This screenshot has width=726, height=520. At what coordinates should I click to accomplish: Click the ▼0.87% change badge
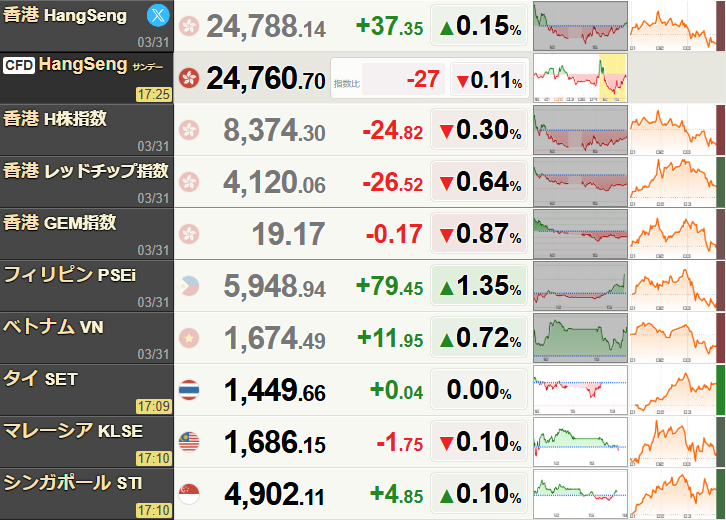tap(479, 233)
